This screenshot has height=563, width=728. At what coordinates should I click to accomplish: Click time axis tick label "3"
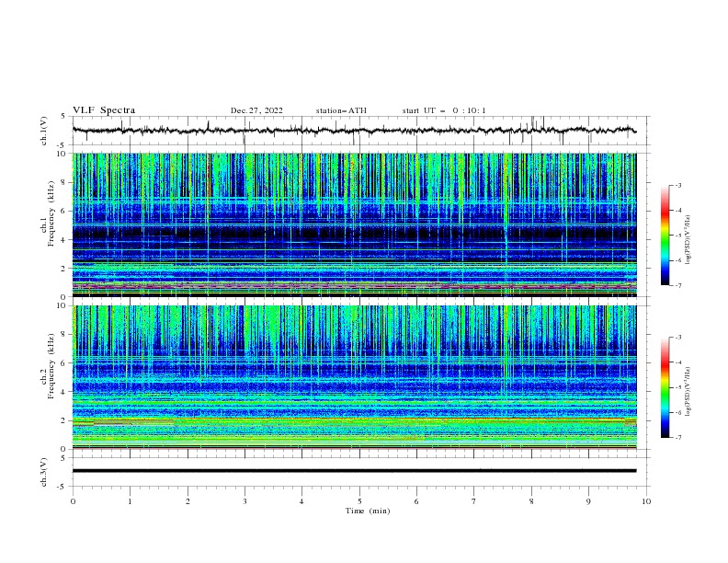point(245,501)
